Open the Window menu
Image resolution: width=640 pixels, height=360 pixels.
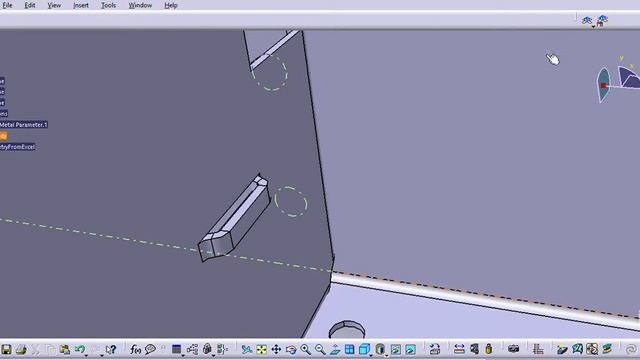pos(140,5)
